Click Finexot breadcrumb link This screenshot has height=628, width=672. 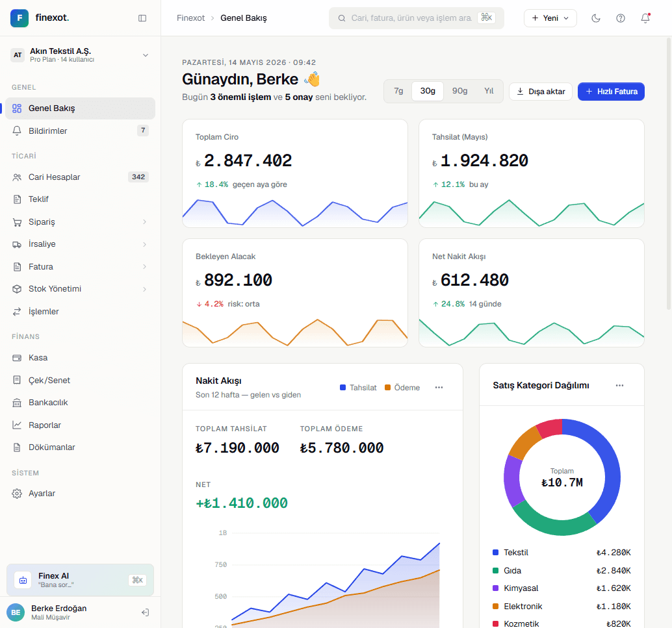pyautogui.click(x=190, y=18)
